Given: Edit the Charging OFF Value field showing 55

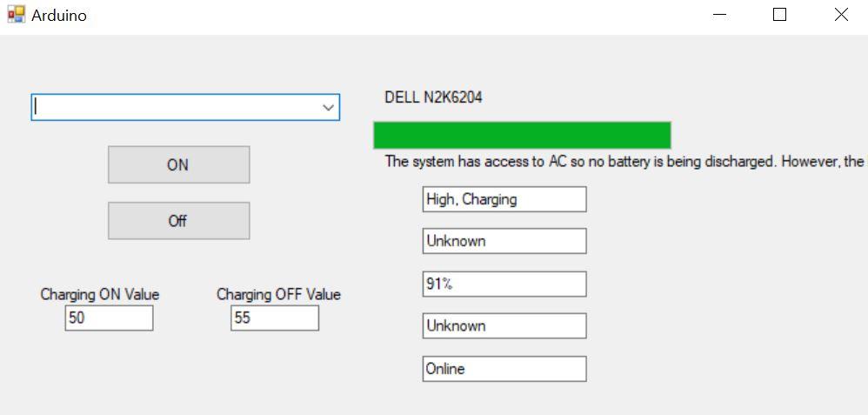Looking at the screenshot, I should [275, 318].
